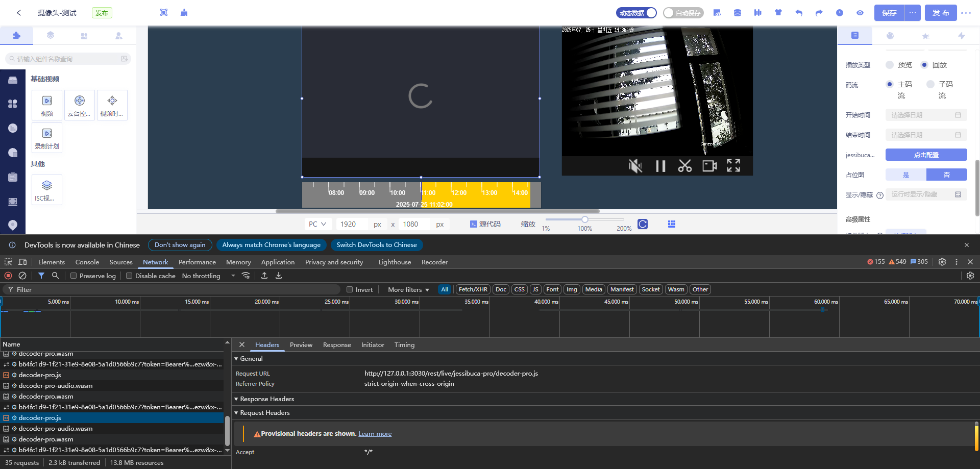This screenshot has width=980, height=469.
Task: Open the PC device dropdown
Action: pyautogui.click(x=318, y=224)
